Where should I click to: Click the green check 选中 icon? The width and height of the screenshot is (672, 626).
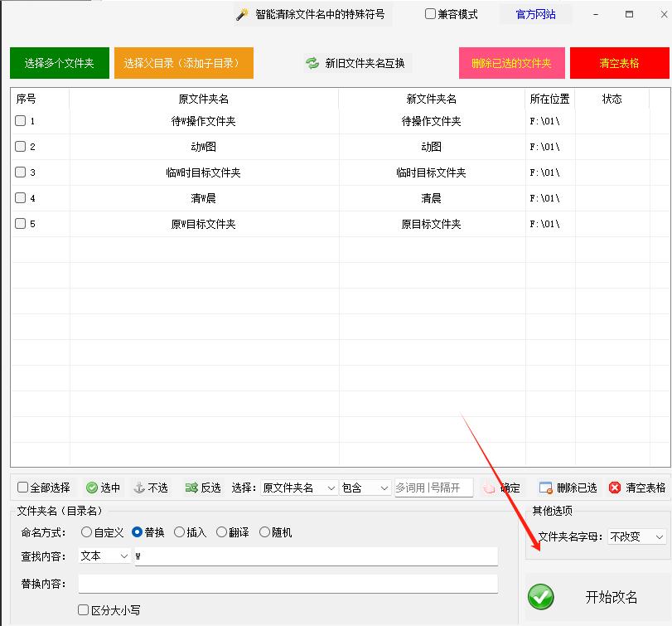[x=92, y=488]
